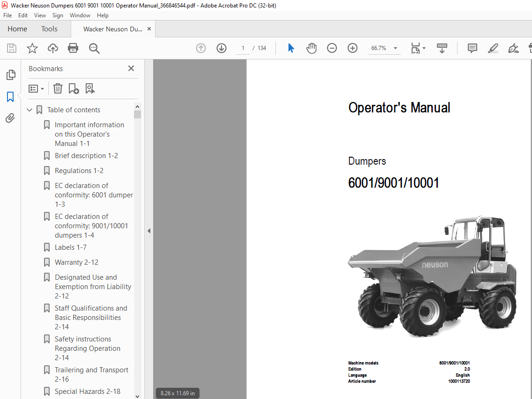Viewport: 532px width, 399px height.
Task: Close the Wacker Neuson document tab
Action: tap(149, 29)
